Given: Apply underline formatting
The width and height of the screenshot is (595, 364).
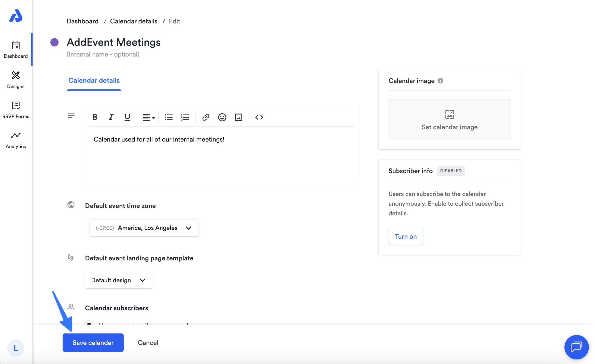Looking at the screenshot, I should click(x=127, y=117).
